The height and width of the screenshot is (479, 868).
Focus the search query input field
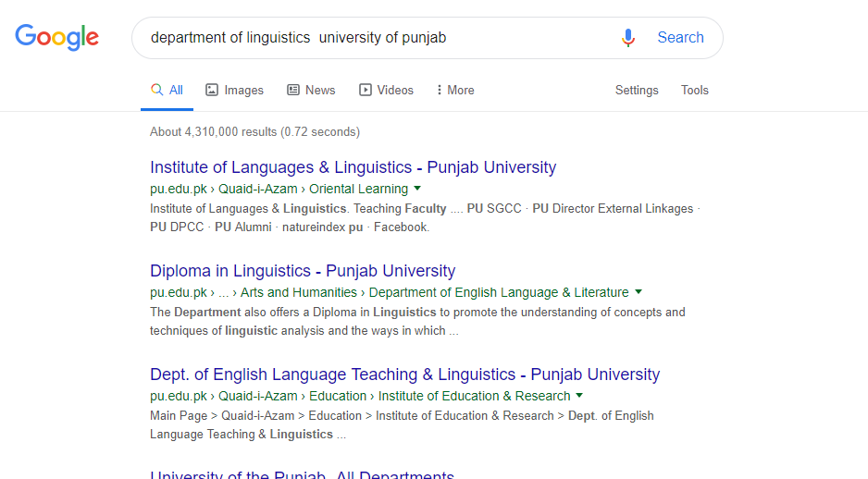click(377, 38)
